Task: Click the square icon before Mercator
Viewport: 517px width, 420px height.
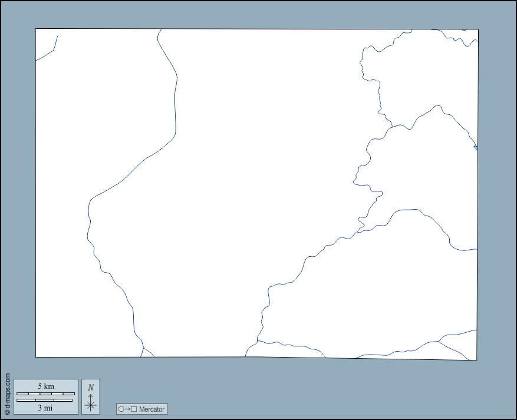Action: (x=134, y=409)
